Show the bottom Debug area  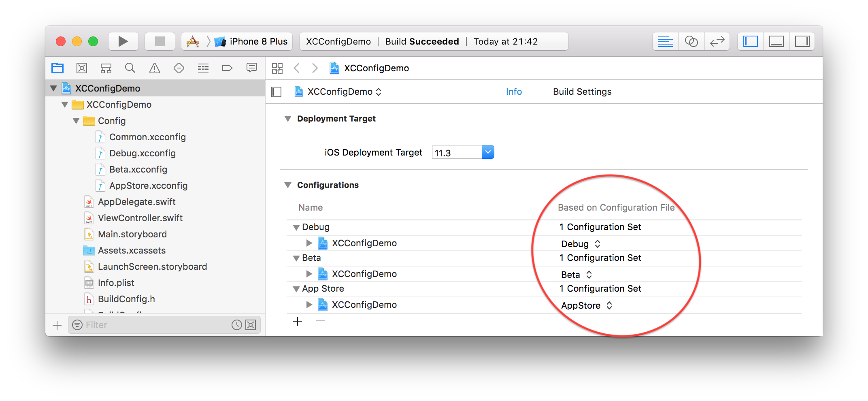coord(776,41)
